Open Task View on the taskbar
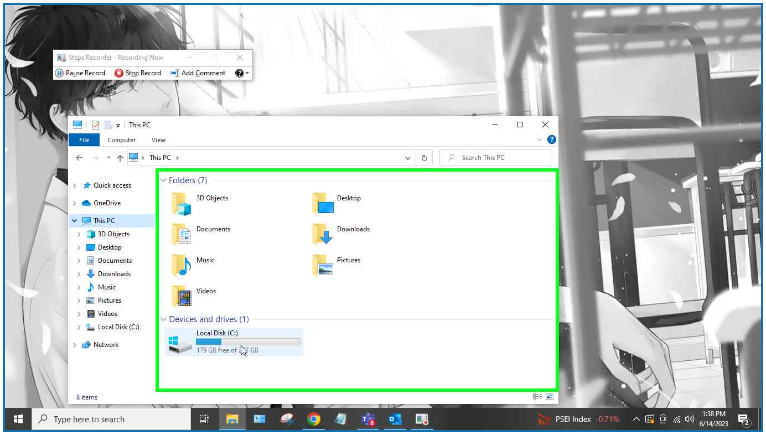766x436 pixels. click(204, 419)
